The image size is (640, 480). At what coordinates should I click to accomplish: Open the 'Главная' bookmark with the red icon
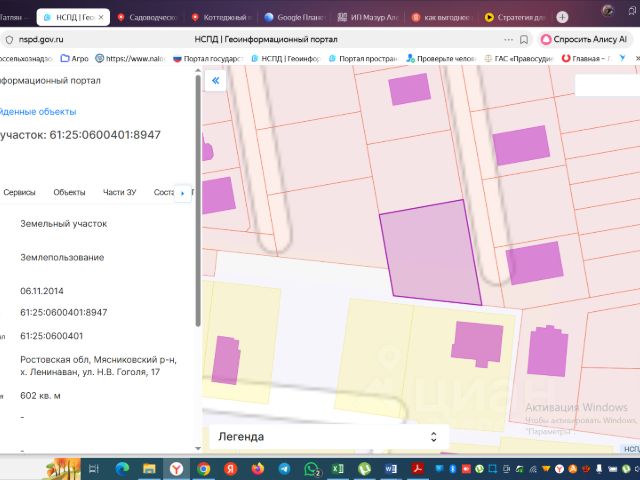pyautogui.click(x=586, y=58)
